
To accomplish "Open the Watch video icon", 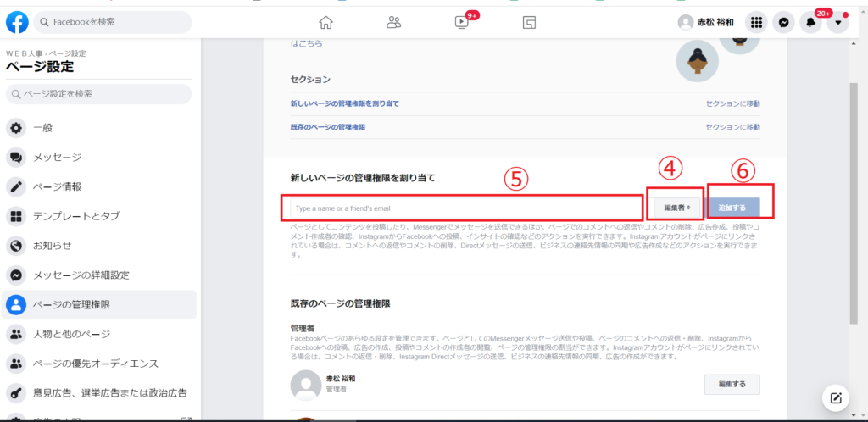I will click(x=461, y=23).
